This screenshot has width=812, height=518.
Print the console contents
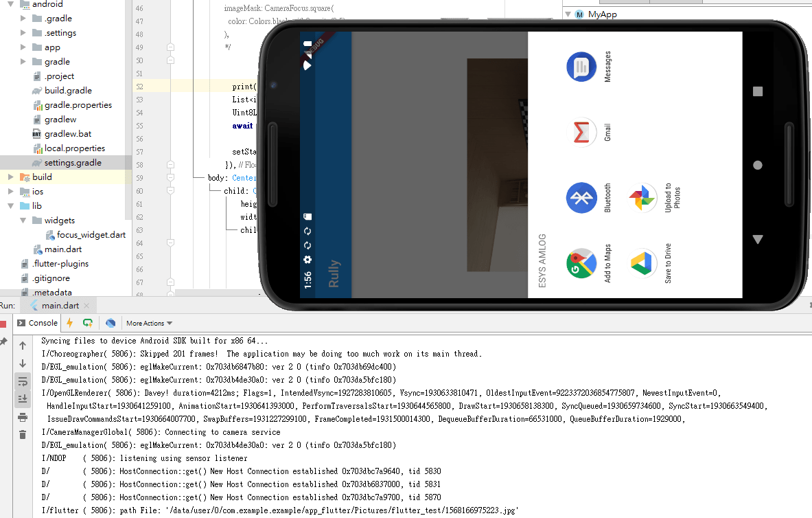click(x=23, y=416)
